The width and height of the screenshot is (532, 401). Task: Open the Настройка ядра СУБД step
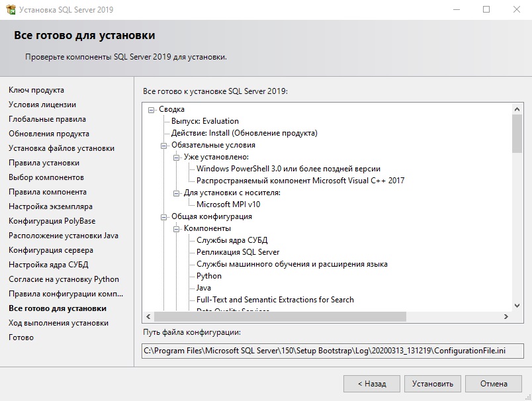point(48,265)
